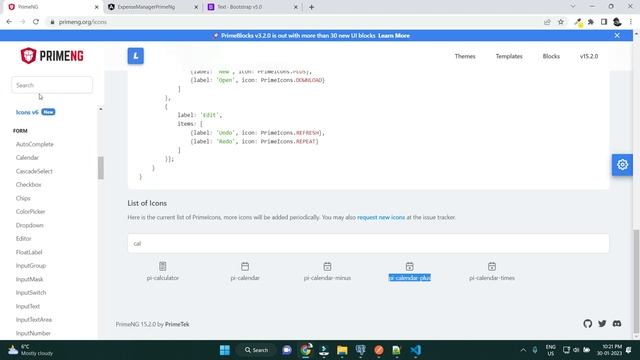Open ColorPicker in the sidebar
Viewport: 640px width, 360px height.
[x=31, y=211]
